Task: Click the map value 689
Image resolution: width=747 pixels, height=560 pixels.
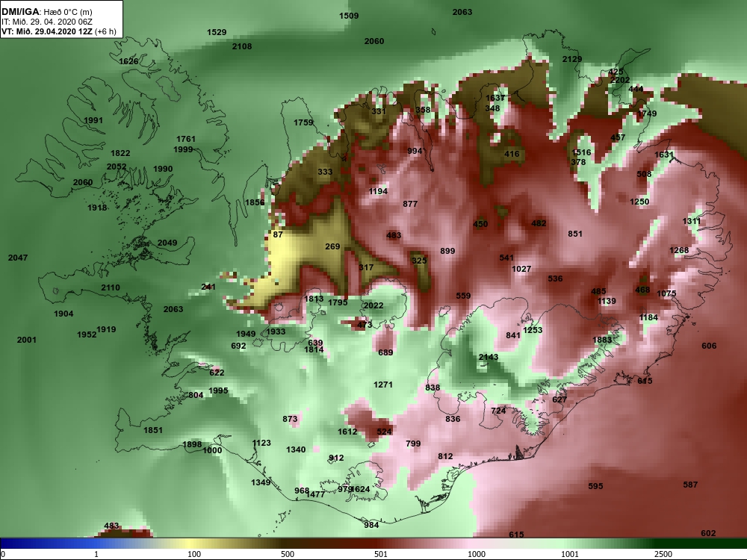Action: [x=385, y=352]
